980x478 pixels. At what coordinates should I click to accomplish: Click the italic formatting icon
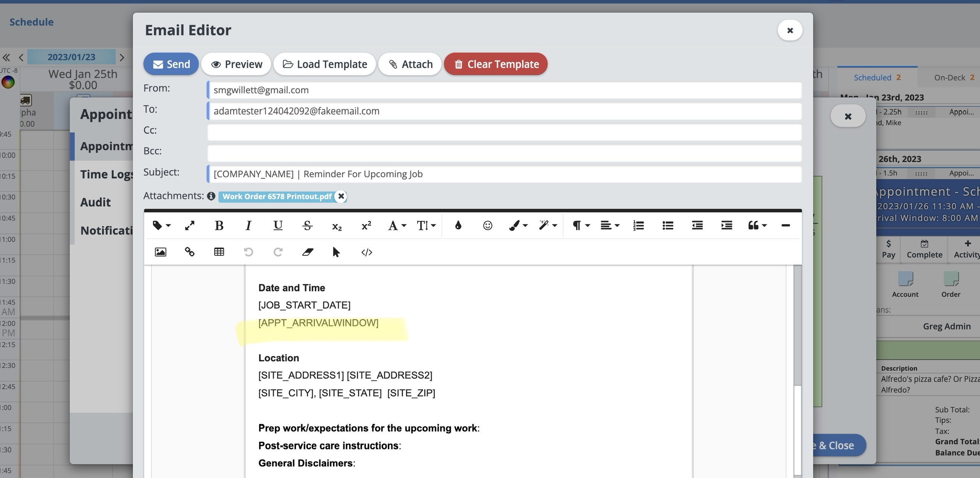tap(248, 226)
